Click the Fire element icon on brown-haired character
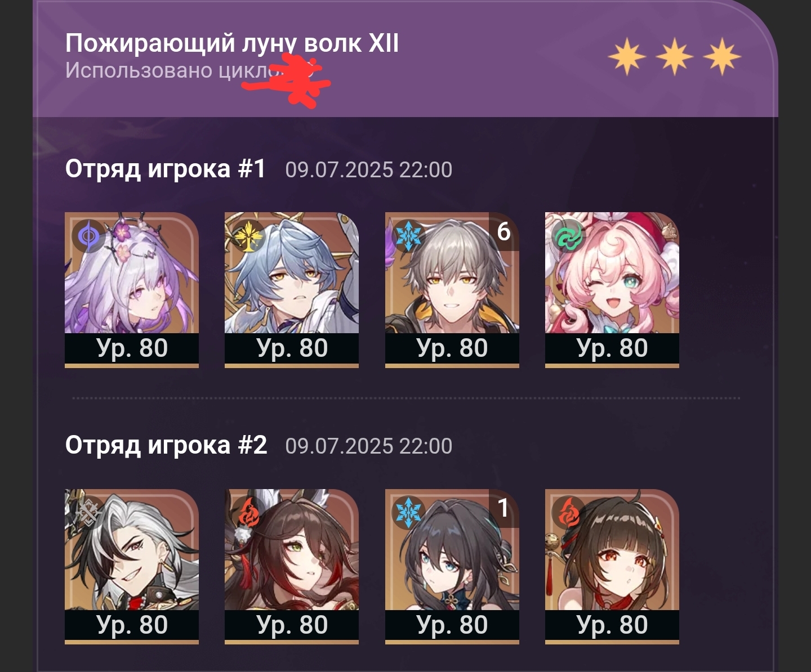The image size is (811, 672). (x=248, y=513)
